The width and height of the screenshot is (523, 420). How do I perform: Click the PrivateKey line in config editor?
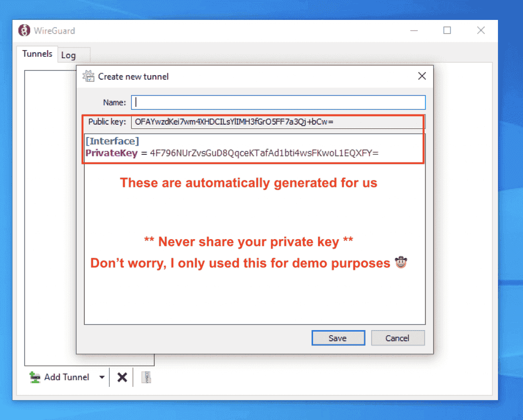(x=232, y=153)
